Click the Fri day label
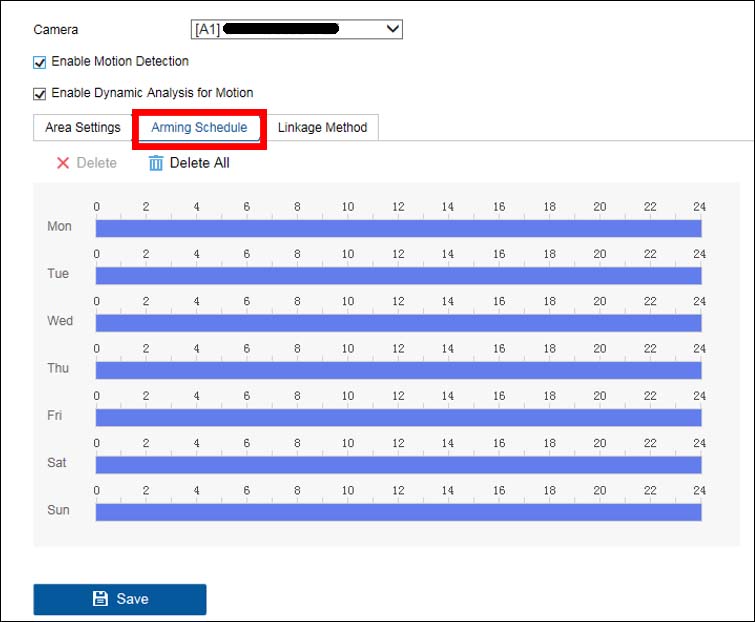The height and width of the screenshot is (622, 755). coord(54,415)
